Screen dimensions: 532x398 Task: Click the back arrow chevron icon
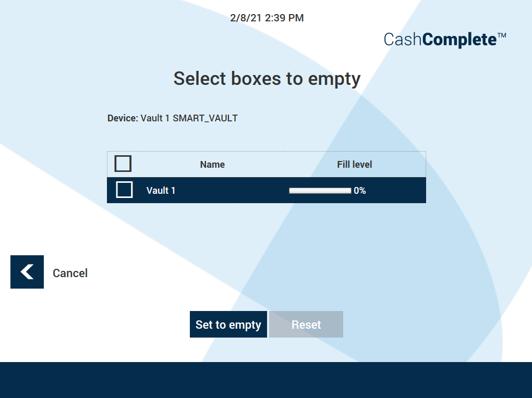coord(27,272)
